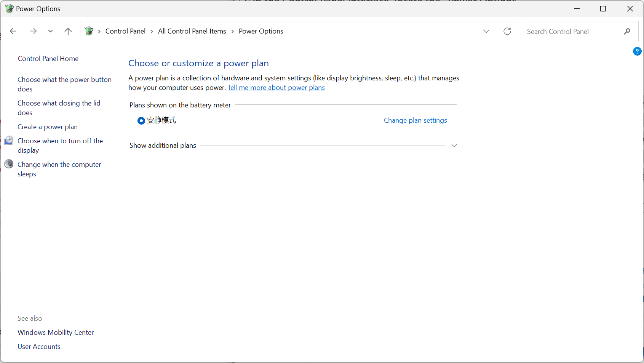The width and height of the screenshot is (644, 363).
Task: Open chevron after All Control Panel Items
Action: tap(232, 31)
